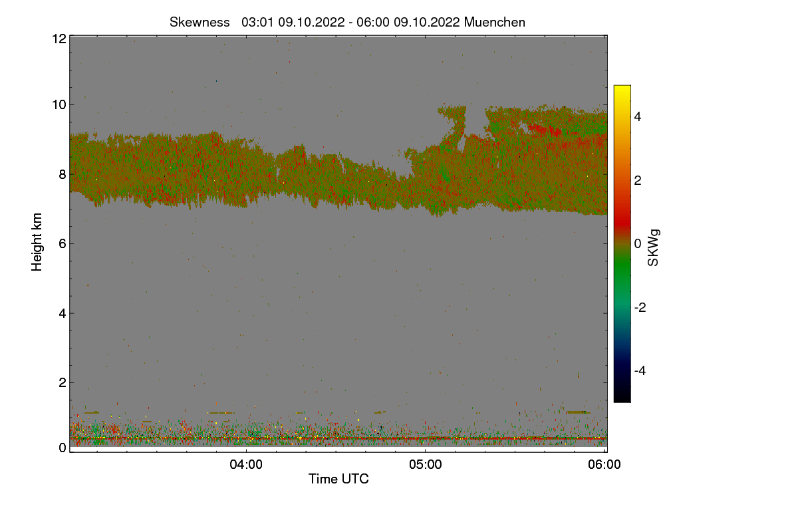Click the SKWg colorbar label

pyautogui.click(x=654, y=249)
